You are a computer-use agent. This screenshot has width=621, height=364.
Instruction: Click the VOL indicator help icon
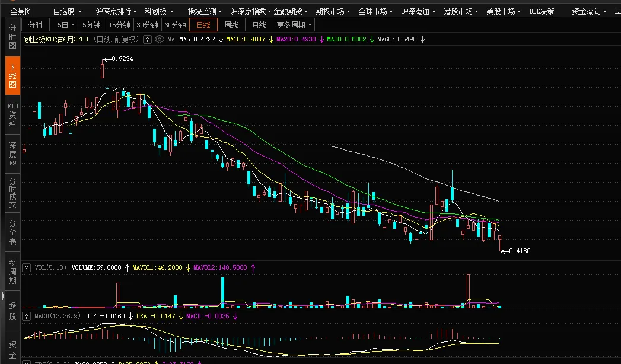coord(27,268)
